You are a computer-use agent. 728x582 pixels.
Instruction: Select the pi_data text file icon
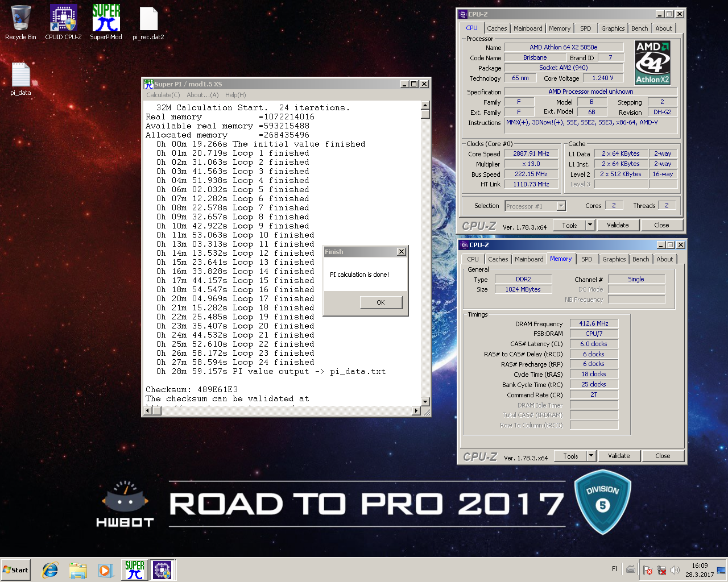pos(20,79)
